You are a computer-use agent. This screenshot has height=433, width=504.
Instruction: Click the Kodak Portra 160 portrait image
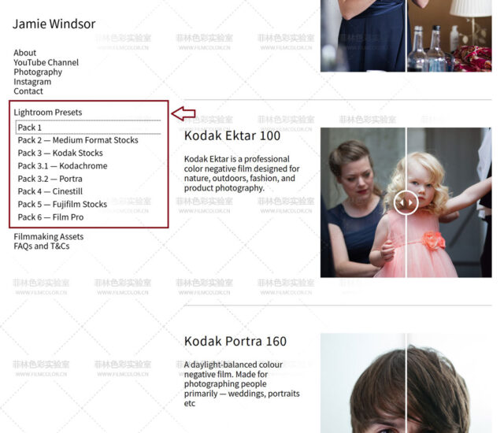(406, 383)
